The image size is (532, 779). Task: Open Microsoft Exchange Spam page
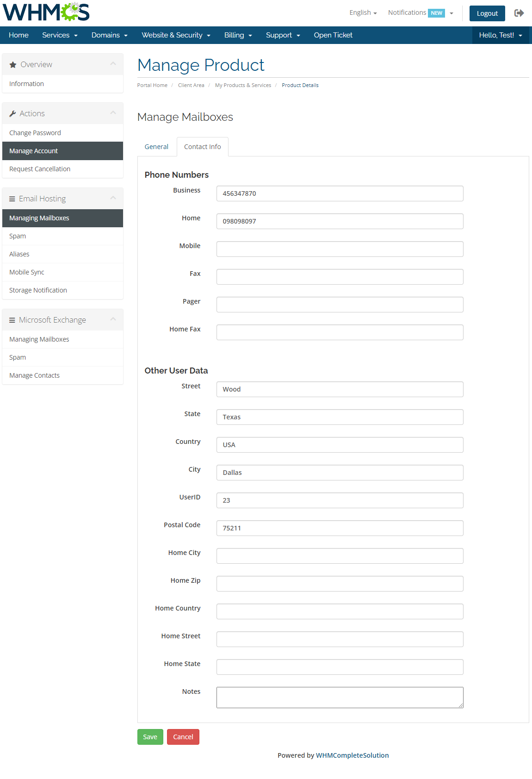[x=62, y=357]
